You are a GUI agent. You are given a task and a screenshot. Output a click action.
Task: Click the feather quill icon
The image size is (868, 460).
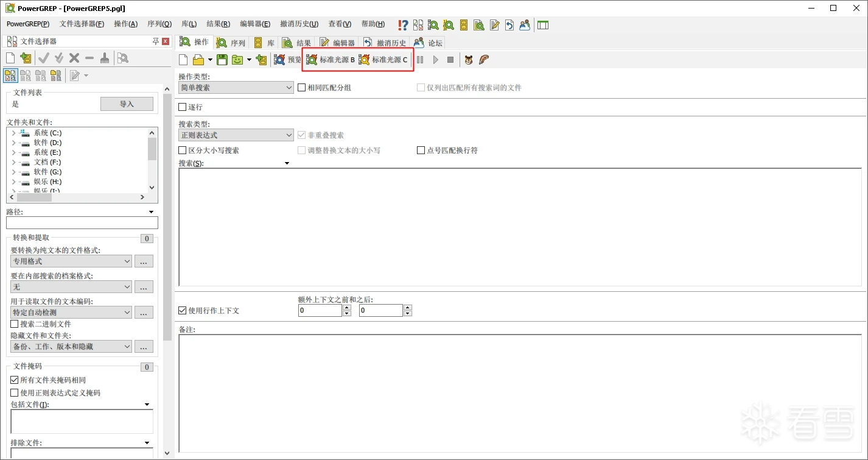pos(484,60)
